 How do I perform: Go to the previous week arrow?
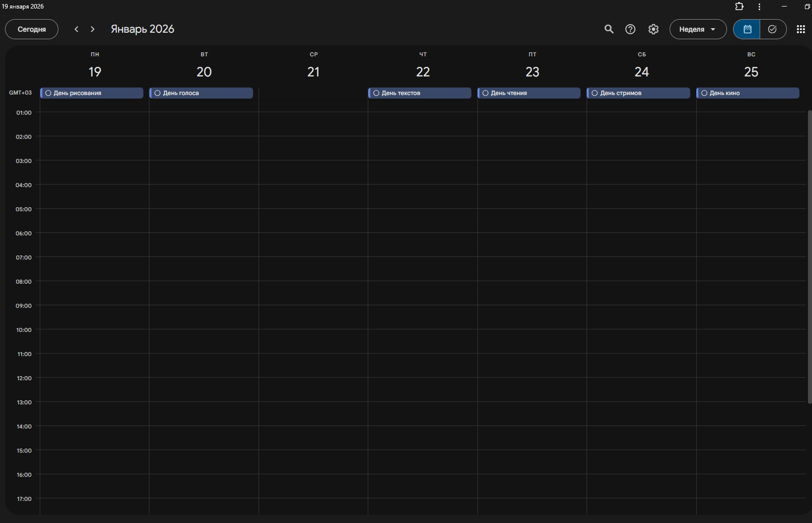pos(76,29)
